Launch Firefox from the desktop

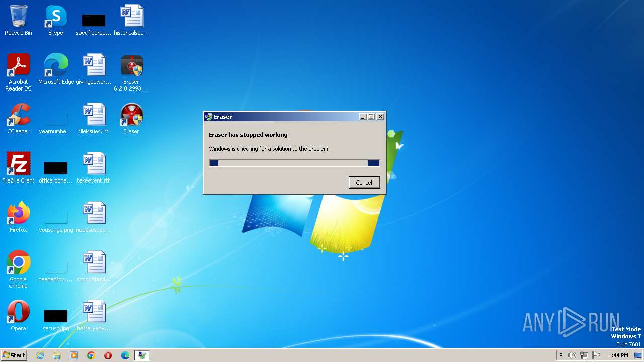tap(18, 217)
